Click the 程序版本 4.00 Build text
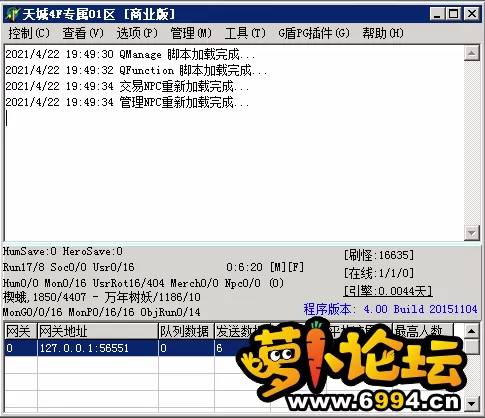Image resolution: width=485 pixels, height=418 pixels. tap(390, 309)
